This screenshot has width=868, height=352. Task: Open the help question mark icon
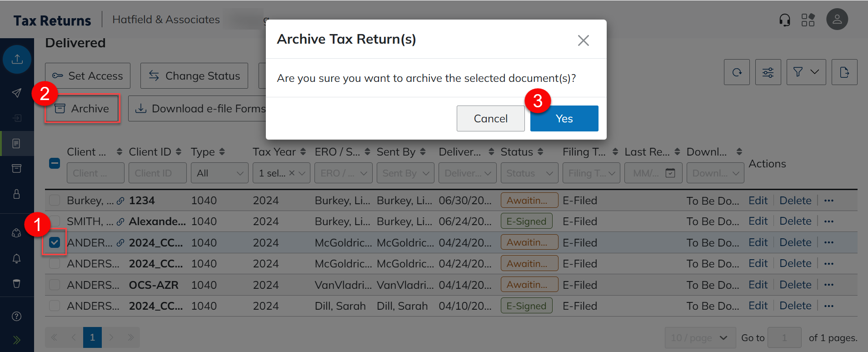coord(17,317)
